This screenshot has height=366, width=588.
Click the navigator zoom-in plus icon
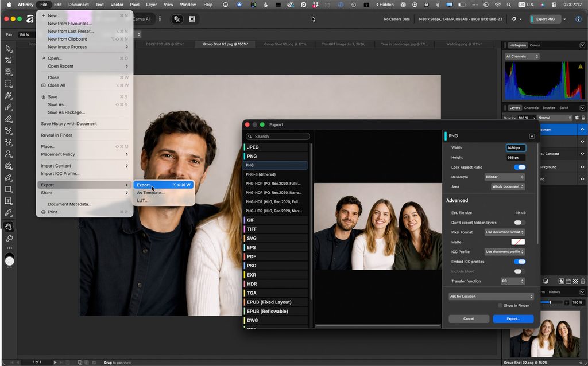click(x=567, y=302)
